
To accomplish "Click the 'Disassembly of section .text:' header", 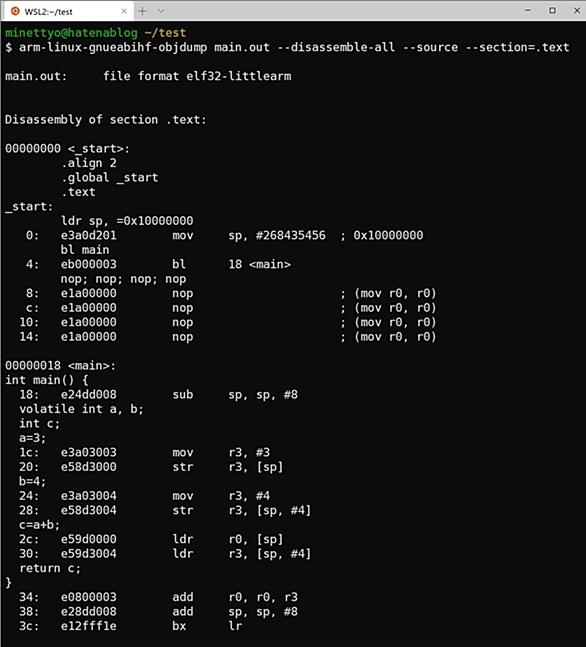I will (x=106, y=120).
